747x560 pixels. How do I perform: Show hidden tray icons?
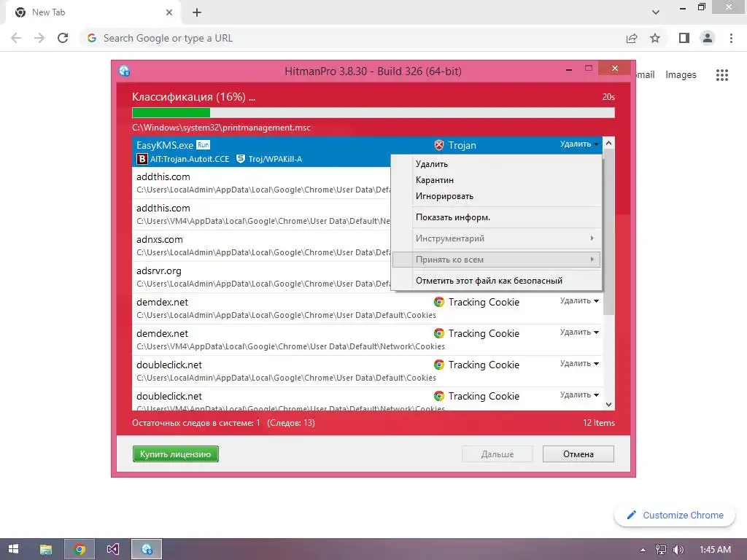point(643,550)
